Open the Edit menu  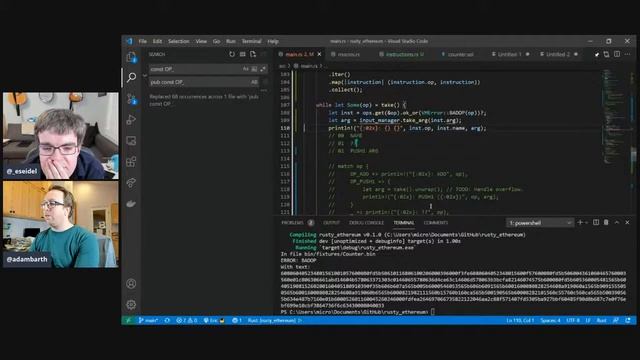(157, 41)
